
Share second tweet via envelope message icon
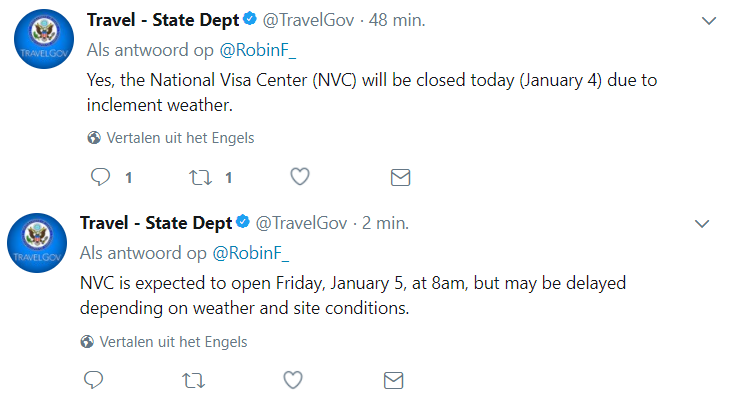[x=393, y=380]
